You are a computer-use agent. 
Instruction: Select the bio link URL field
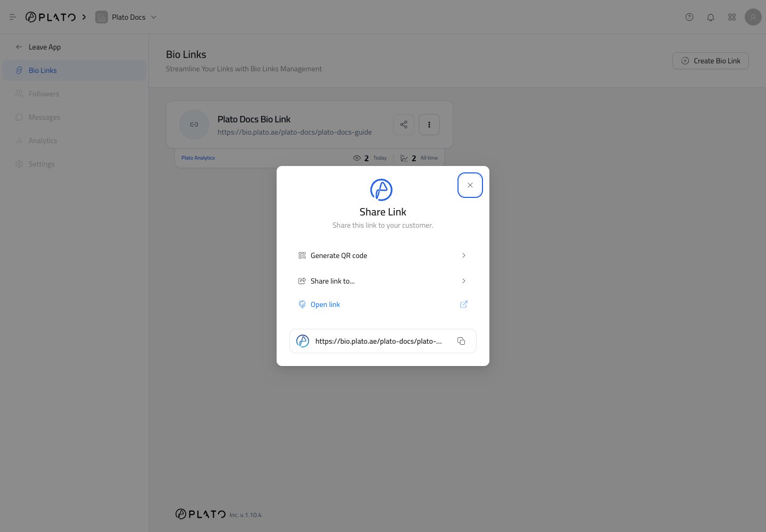coord(383,341)
